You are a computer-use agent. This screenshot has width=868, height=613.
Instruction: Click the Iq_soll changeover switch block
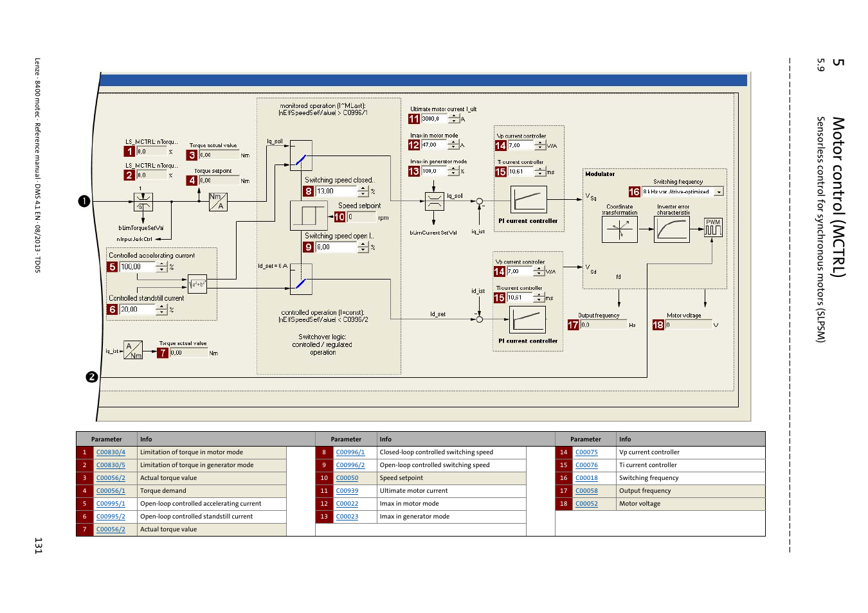(301, 155)
